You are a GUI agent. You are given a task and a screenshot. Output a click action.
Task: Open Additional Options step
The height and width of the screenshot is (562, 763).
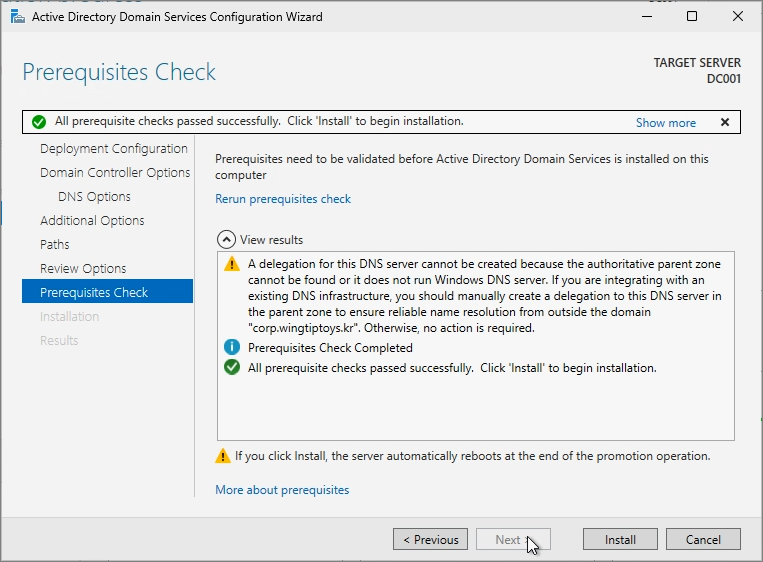click(92, 220)
